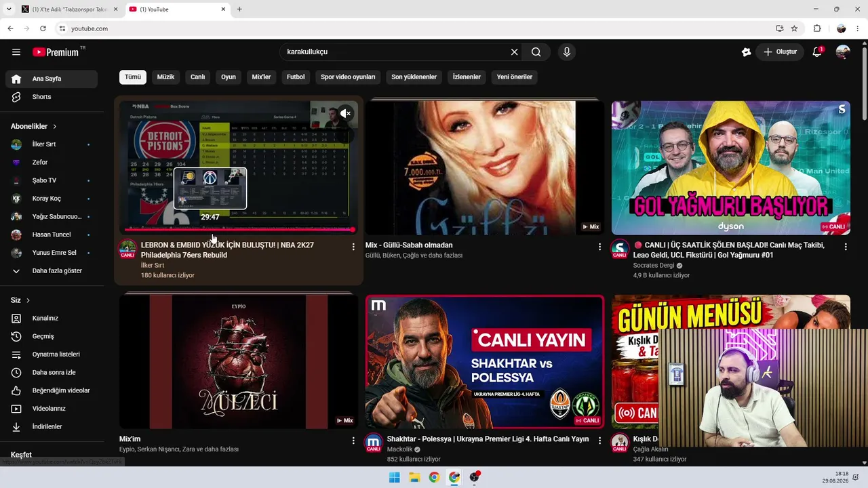Open LEBRON & EMBIID video title link

tap(227, 250)
